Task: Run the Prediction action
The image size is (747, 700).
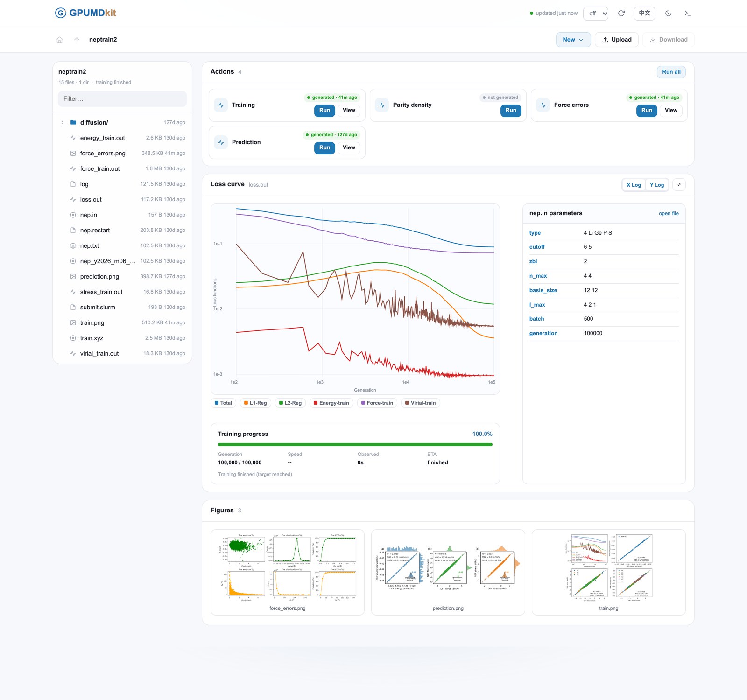Action: 324,147
